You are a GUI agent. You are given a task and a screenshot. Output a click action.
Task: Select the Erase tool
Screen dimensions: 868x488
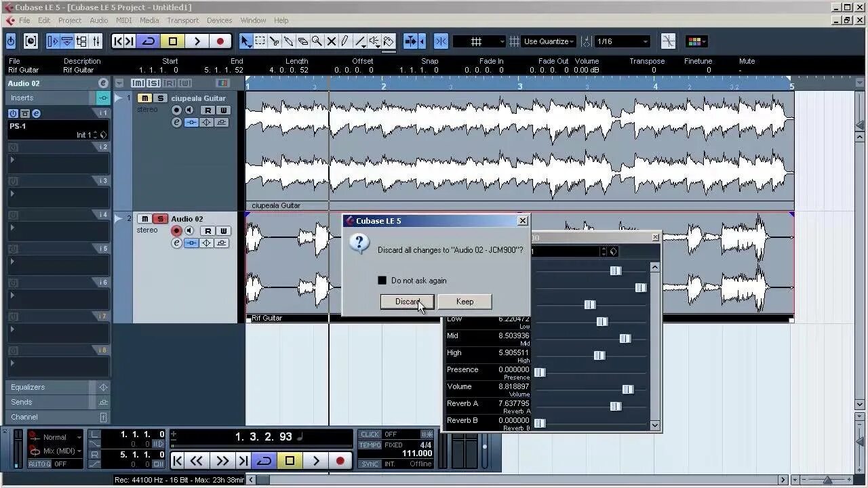(x=302, y=41)
